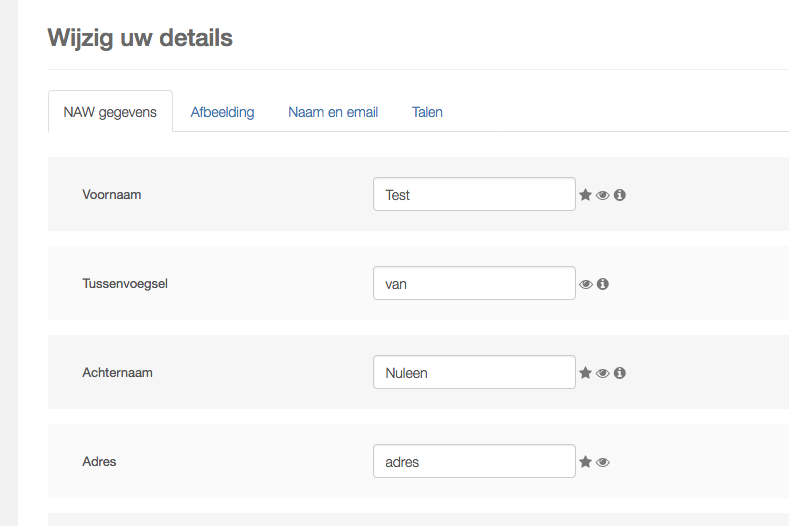
Task: Click the info icon beside Tussenvoegsel field
Action: [603, 284]
